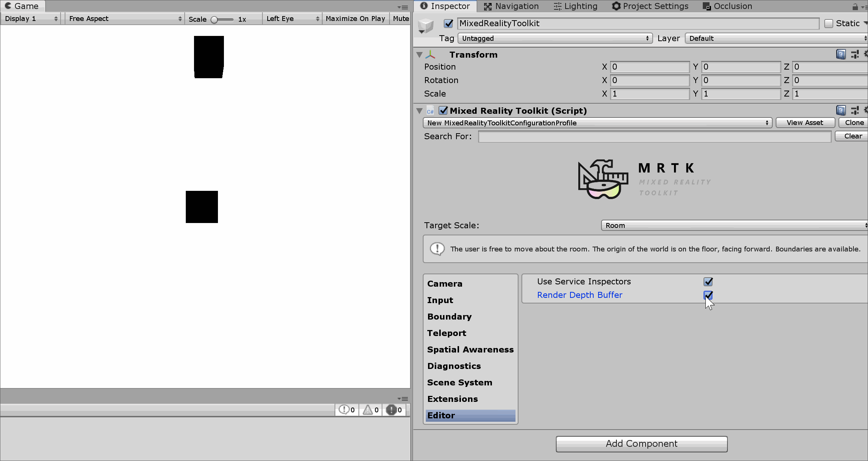Select the Diagnostics menu item
The image size is (868, 461).
click(x=453, y=366)
